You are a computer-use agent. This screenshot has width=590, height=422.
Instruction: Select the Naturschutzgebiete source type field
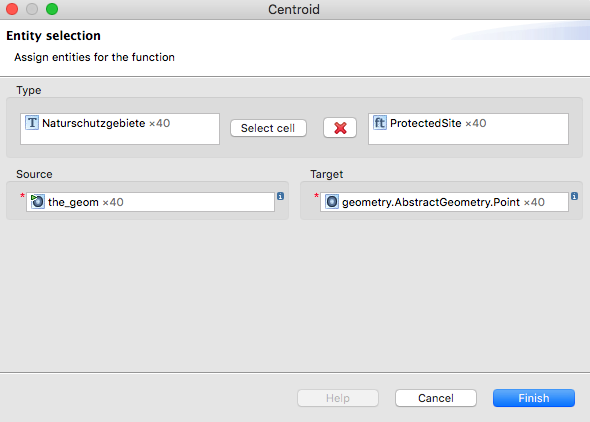pyautogui.click(x=120, y=129)
